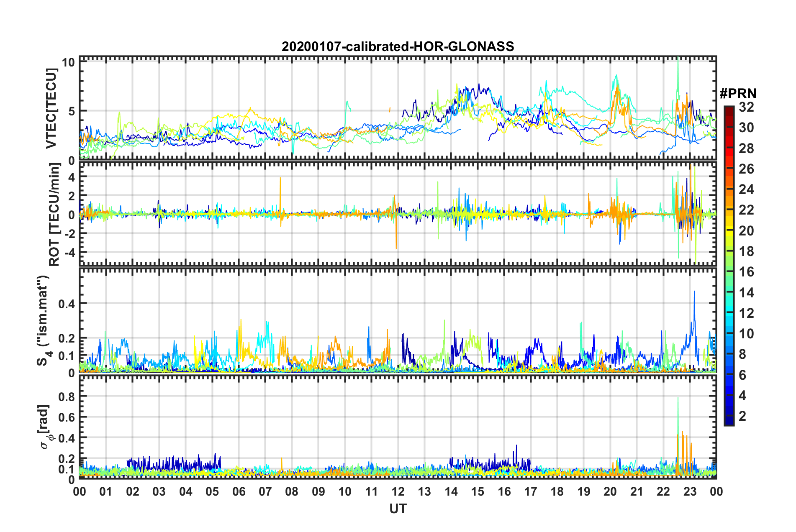Select the sigma-phi [rad] y-axis label

(44, 427)
